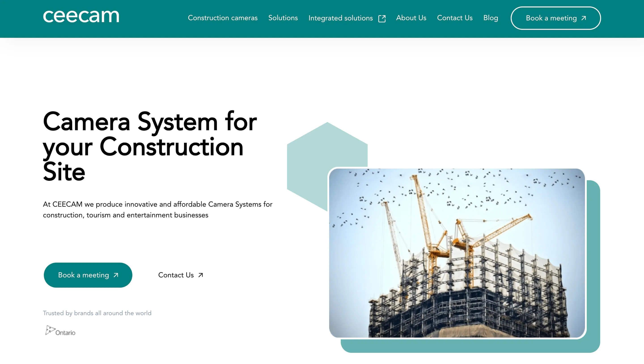
Task: Go to About Us page
Action: pyautogui.click(x=411, y=18)
